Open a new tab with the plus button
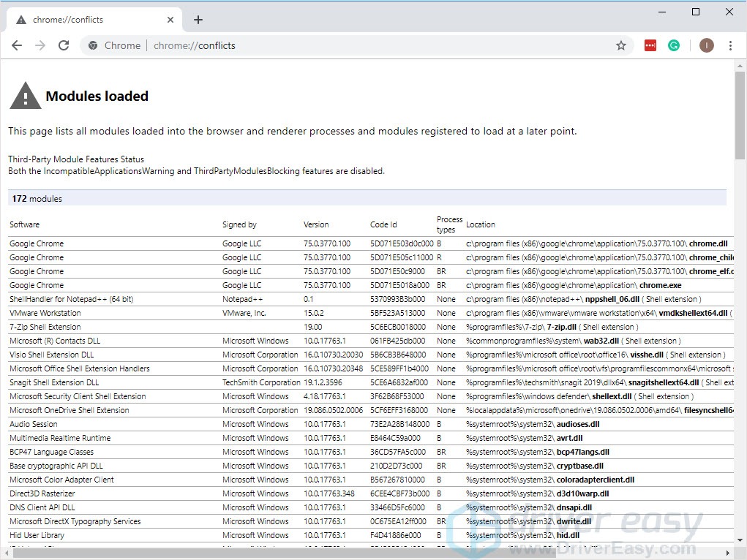 pos(198,20)
